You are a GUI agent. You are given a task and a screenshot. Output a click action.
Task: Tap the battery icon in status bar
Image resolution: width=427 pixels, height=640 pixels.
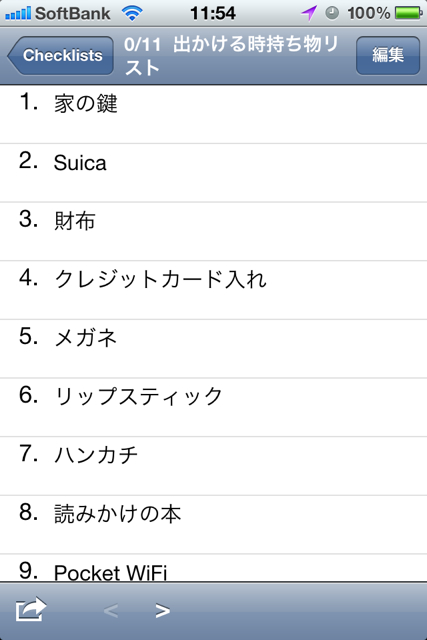point(409,13)
